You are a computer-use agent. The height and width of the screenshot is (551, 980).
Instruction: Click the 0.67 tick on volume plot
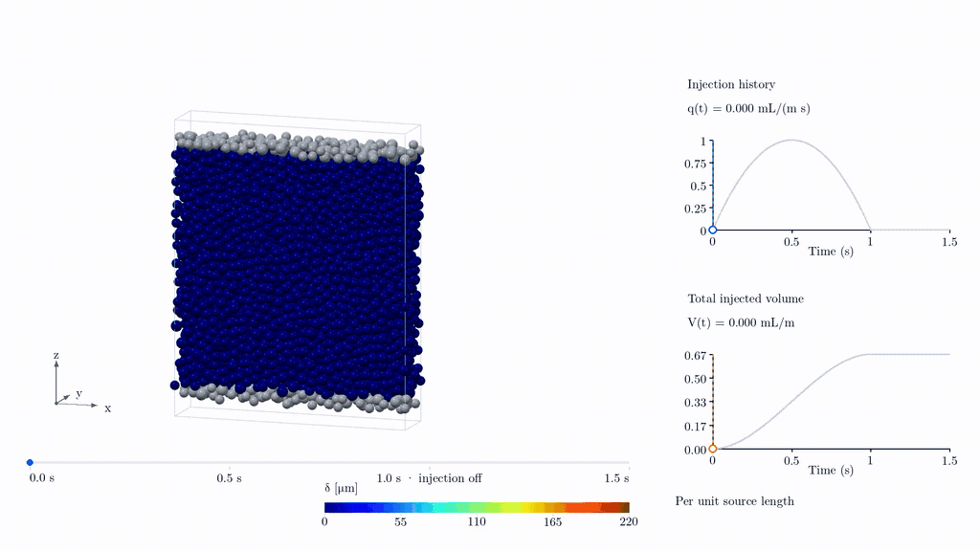695,356
